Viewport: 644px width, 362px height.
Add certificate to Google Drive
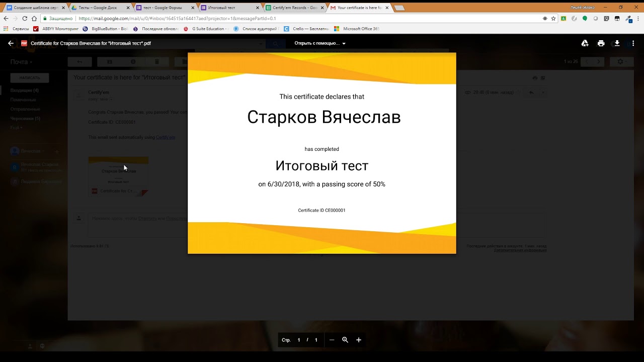click(585, 43)
